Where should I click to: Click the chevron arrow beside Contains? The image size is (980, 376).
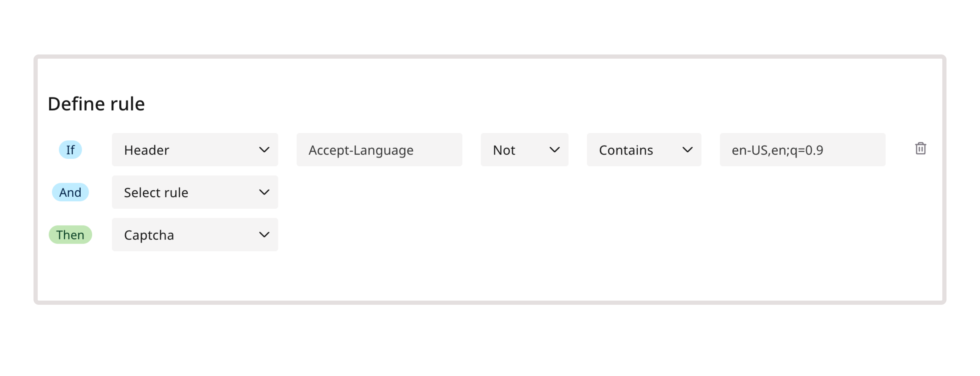687,150
